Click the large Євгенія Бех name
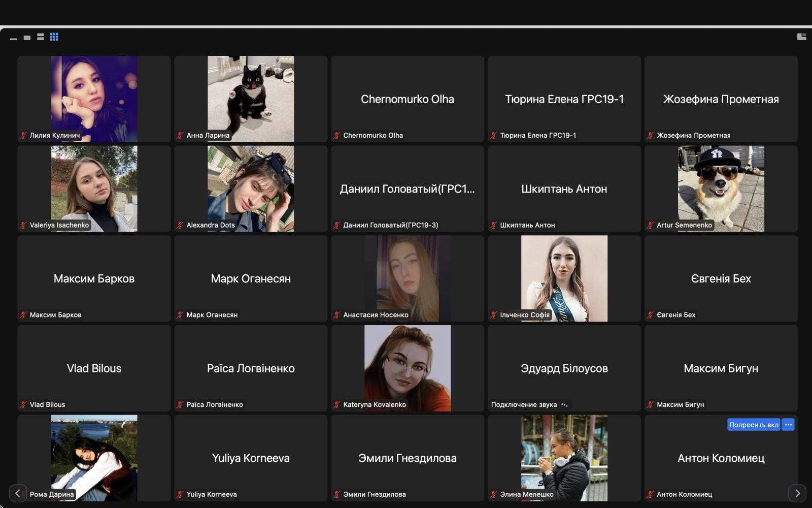Viewport: 812px width, 508px height. pos(721,278)
